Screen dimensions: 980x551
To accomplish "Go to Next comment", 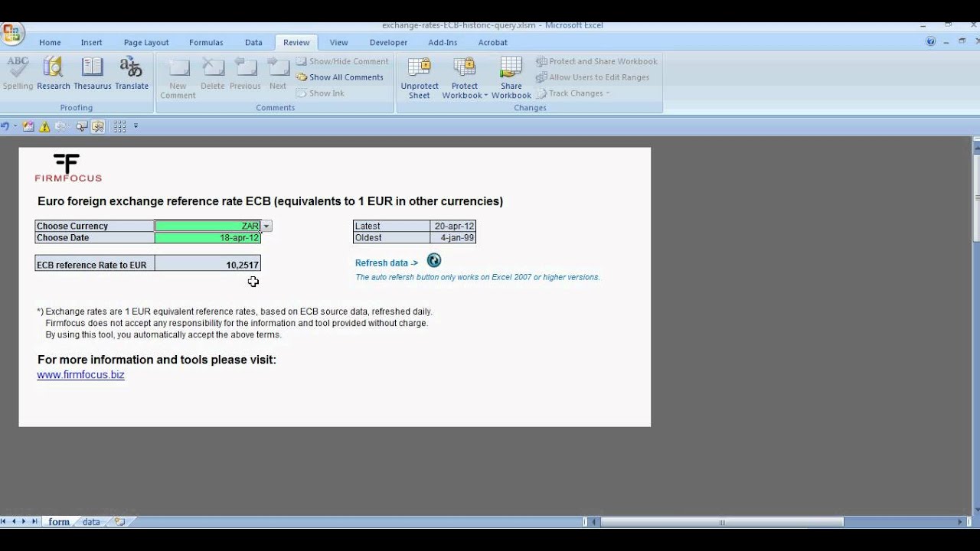I will (x=278, y=73).
